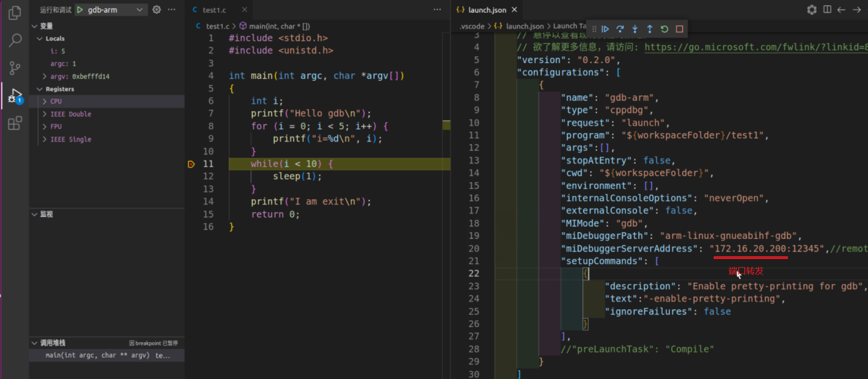Click the return 0; statement on line 15

pyautogui.click(x=275, y=215)
